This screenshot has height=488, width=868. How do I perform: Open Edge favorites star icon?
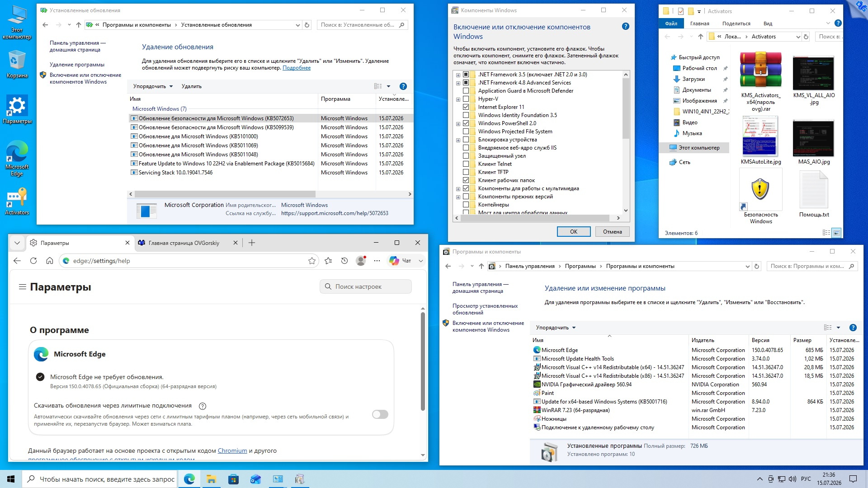pos(312,261)
